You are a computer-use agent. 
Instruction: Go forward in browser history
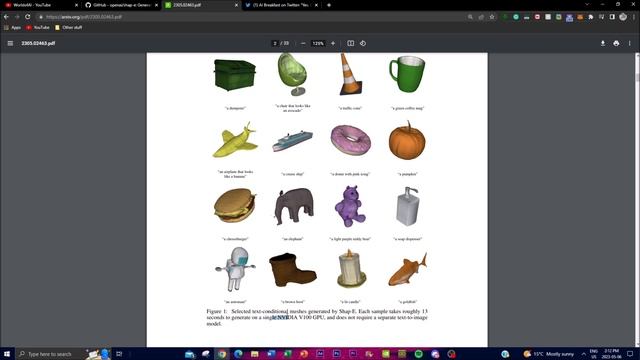coord(17,17)
